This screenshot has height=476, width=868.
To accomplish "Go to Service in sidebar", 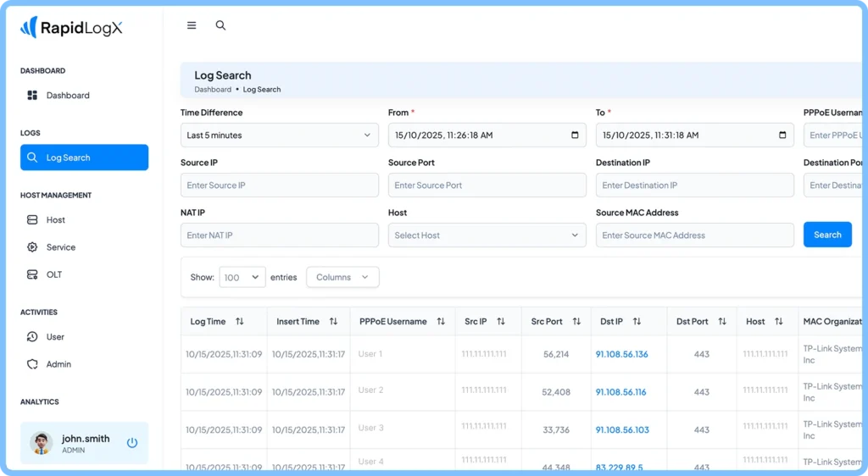I will pos(61,247).
